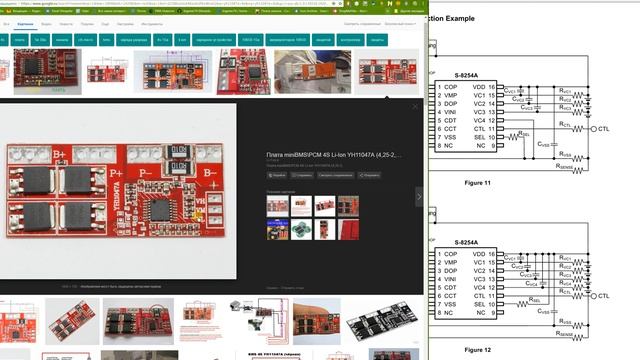Open first related image in top row
Screen dimensions: 640x360
[278, 206]
